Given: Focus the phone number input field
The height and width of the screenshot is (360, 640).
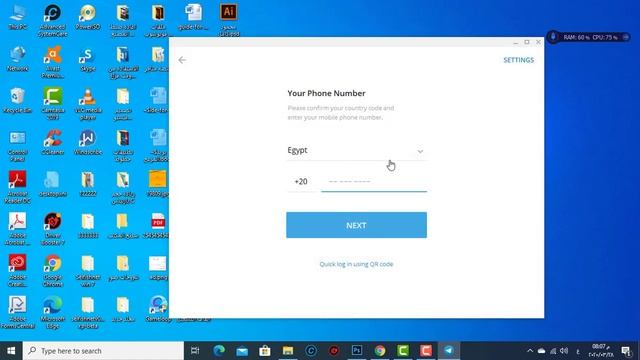Looking at the screenshot, I should click(x=374, y=181).
